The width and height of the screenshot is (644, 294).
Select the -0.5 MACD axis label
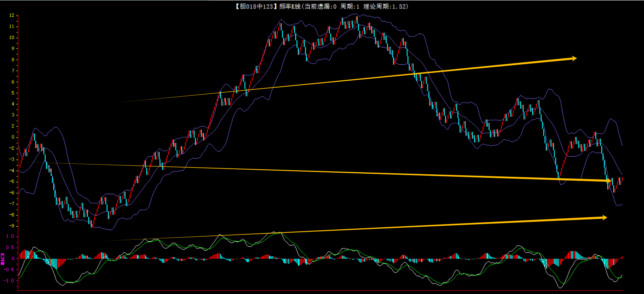click(x=9, y=270)
